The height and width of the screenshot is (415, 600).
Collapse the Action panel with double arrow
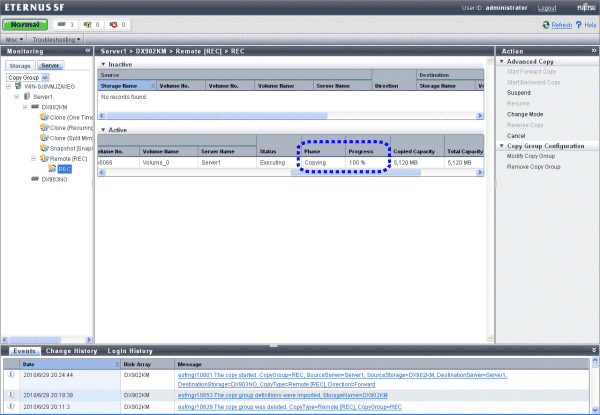[x=594, y=50]
